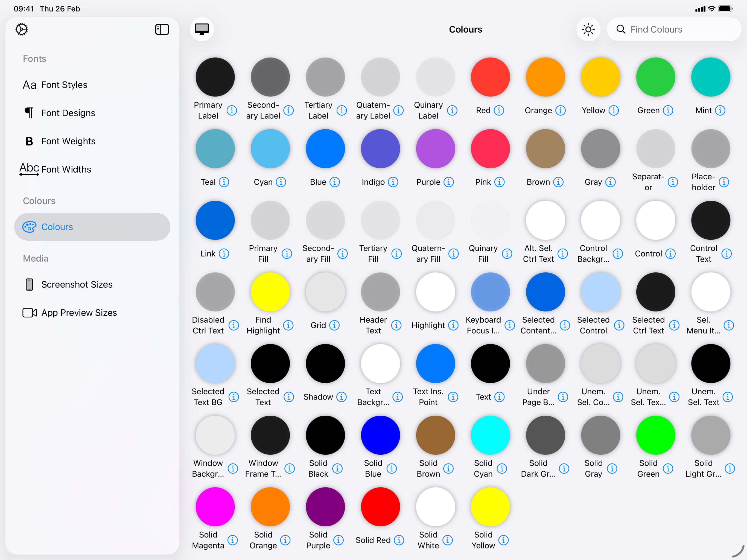Toggle the sidebar panel icon
747x560 pixels.
click(x=162, y=29)
